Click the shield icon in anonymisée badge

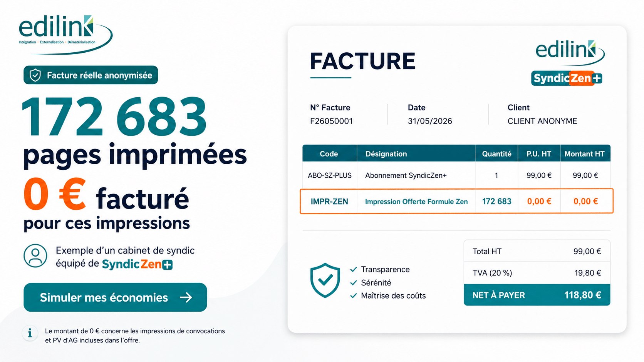35,75
